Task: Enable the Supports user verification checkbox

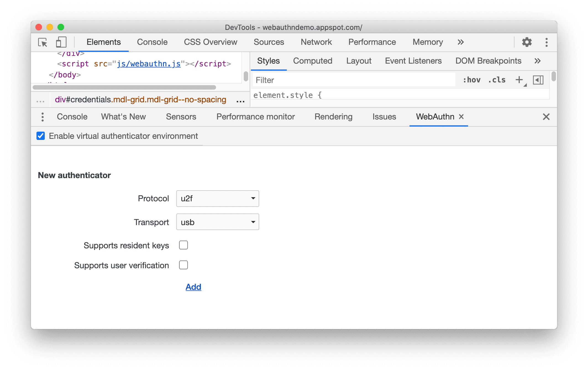Action: tap(183, 265)
